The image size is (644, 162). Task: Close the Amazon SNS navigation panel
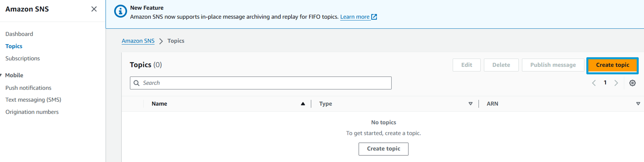(94, 9)
